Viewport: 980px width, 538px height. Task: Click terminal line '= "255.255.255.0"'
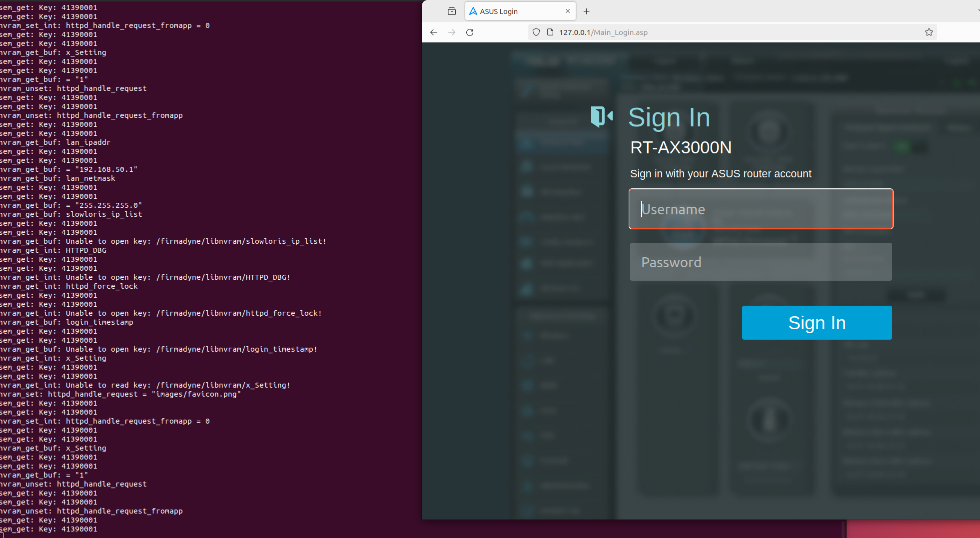[x=71, y=205]
